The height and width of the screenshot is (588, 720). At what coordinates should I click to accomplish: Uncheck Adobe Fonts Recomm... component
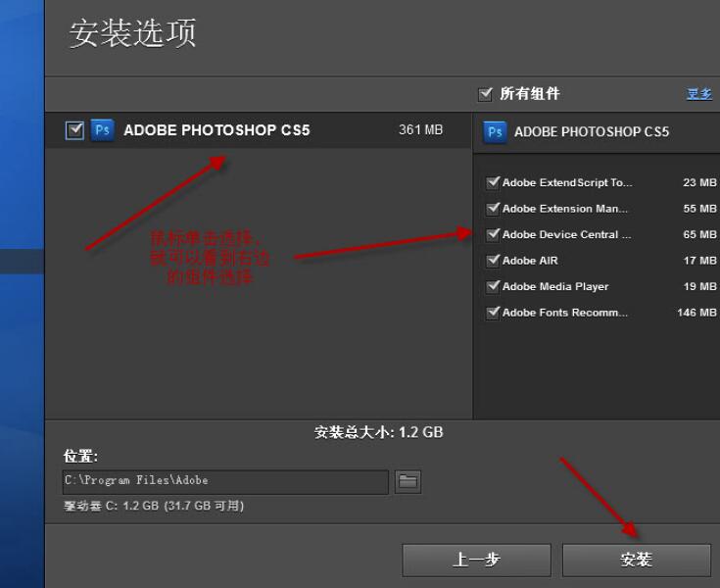(x=493, y=313)
